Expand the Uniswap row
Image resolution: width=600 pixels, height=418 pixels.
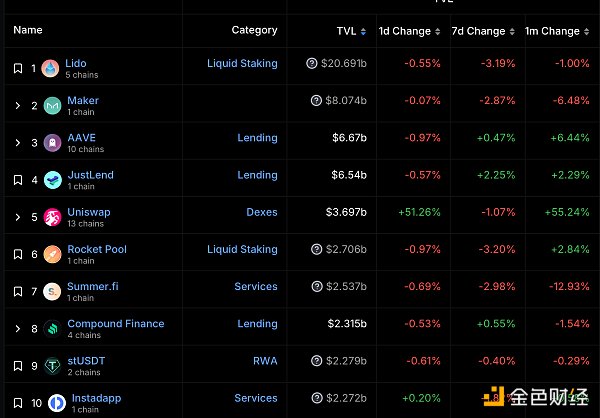pyautogui.click(x=17, y=217)
